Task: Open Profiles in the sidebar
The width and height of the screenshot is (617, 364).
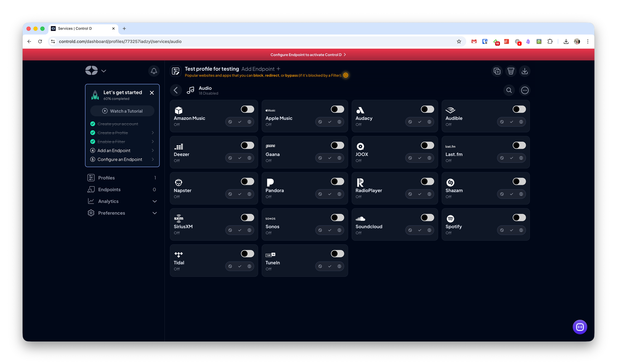Action: pos(106,178)
